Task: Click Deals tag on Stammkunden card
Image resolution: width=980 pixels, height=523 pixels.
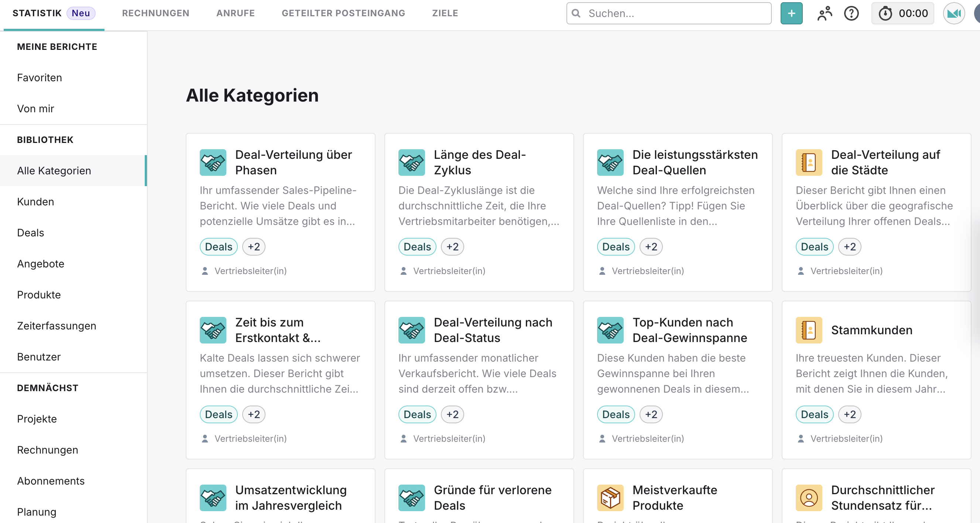Action: [x=814, y=414]
